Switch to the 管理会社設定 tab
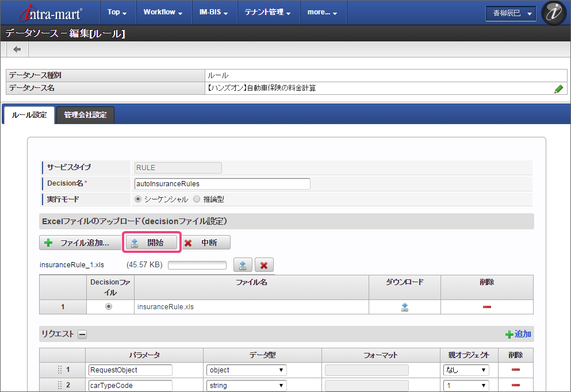The width and height of the screenshot is (571, 392). (85, 115)
